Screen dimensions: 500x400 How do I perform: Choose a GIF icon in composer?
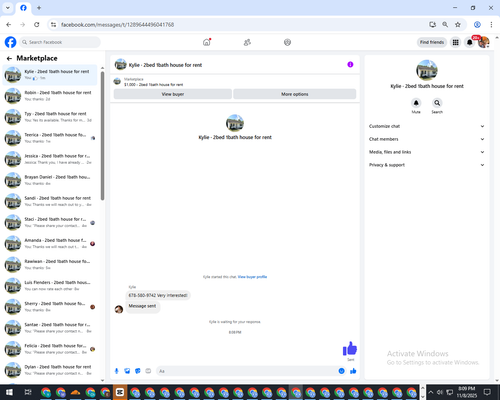coord(148,371)
